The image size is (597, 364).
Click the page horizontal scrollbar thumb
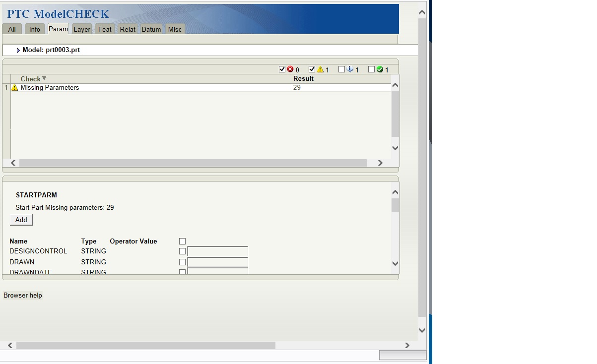coord(146,345)
